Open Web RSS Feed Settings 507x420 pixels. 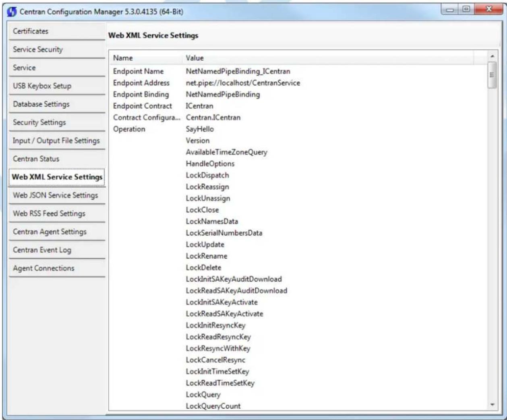[56, 213]
